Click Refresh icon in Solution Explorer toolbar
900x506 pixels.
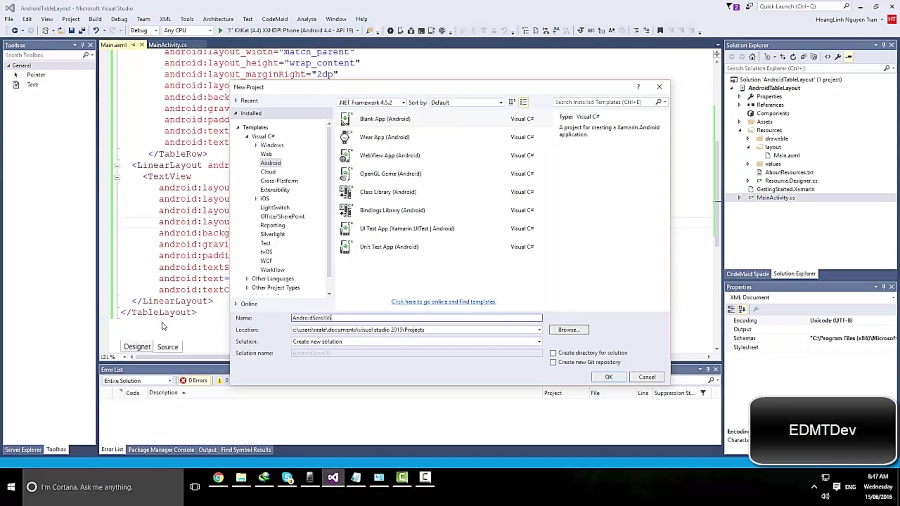793,57
